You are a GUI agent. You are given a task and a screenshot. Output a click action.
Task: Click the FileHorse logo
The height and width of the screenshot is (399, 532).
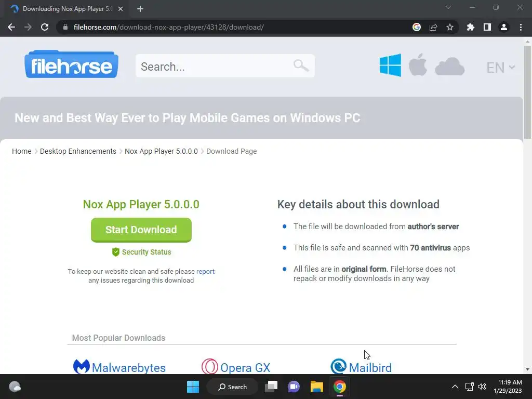coord(71,64)
